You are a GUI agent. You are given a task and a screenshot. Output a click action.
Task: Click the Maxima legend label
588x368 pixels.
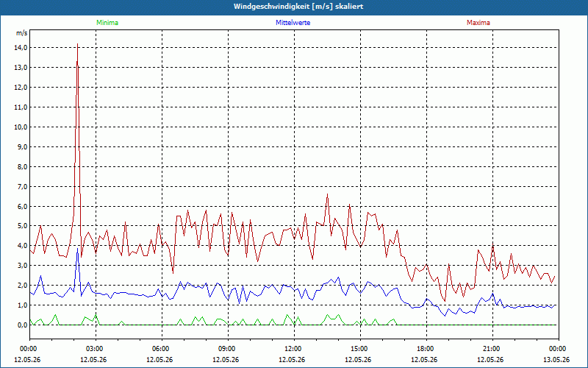[478, 23]
